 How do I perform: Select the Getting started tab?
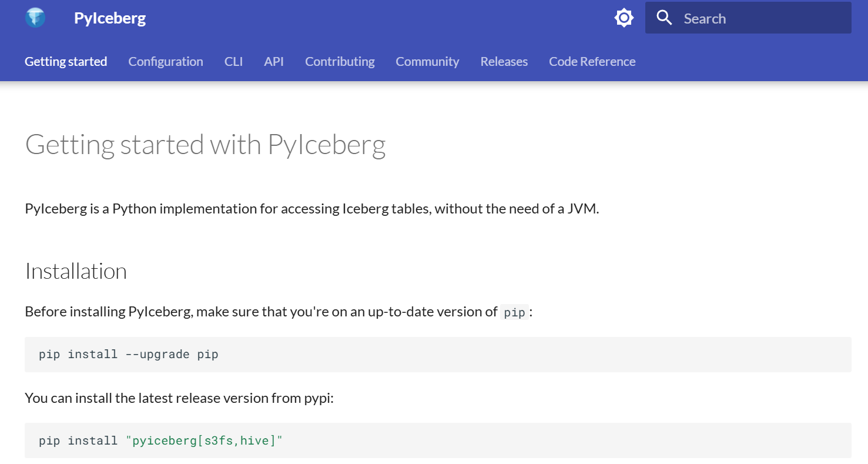click(65, 61)
